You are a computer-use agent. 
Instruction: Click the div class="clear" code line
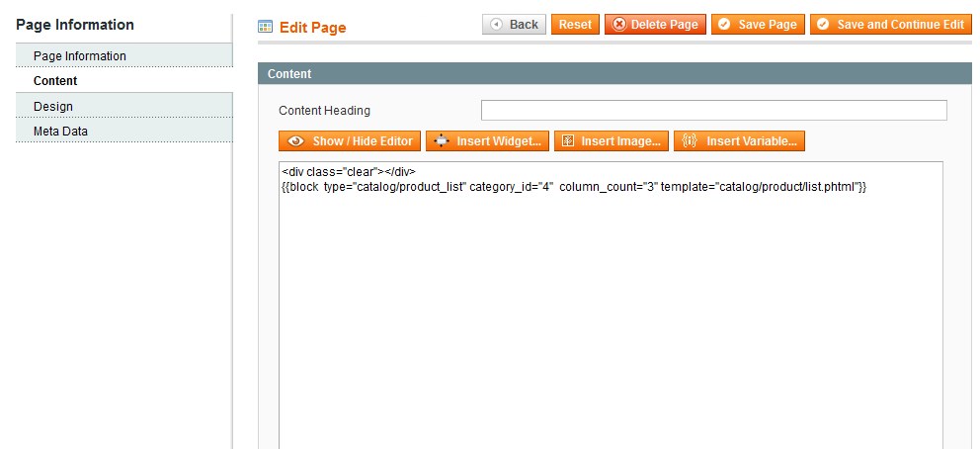pos(349,171)
